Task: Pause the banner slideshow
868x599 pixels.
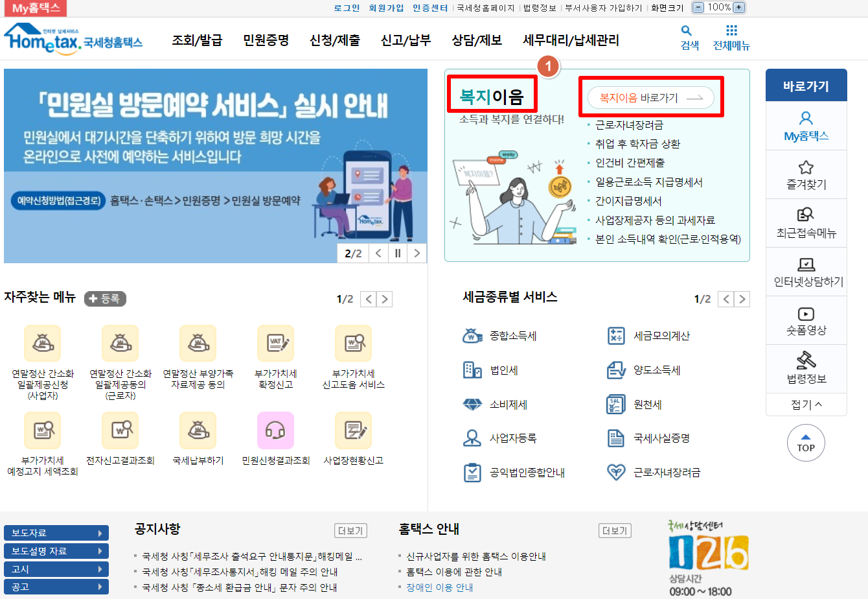Action: point(398,253)
